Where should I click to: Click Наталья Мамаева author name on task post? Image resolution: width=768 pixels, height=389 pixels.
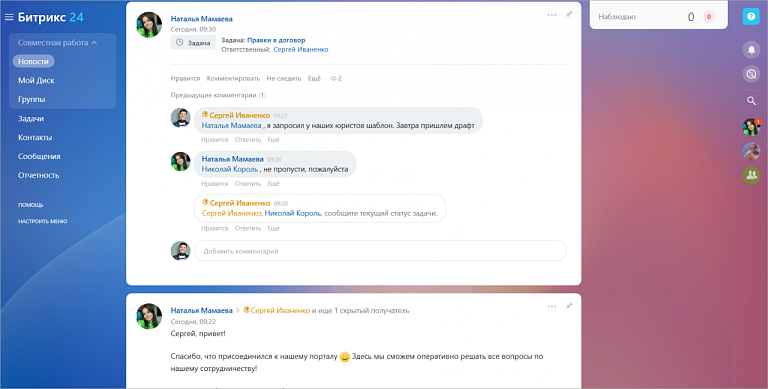[x=201, y=19]
